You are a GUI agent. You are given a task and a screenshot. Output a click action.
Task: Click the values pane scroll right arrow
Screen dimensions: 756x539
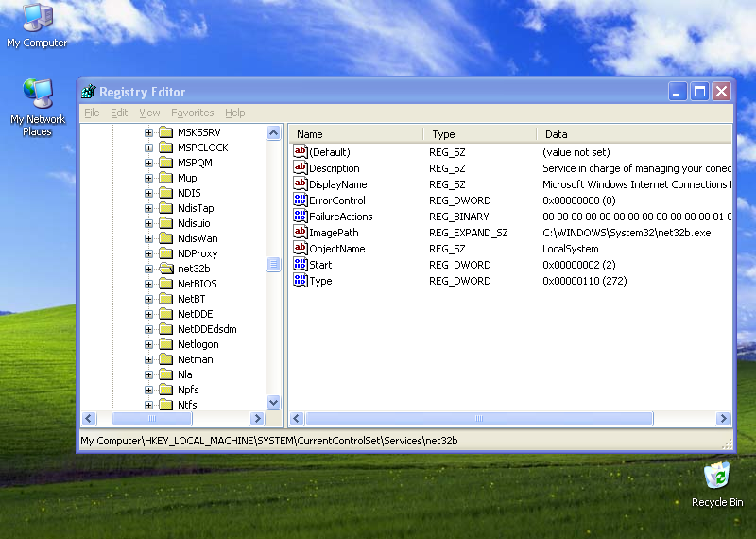[x=723, y=418]
